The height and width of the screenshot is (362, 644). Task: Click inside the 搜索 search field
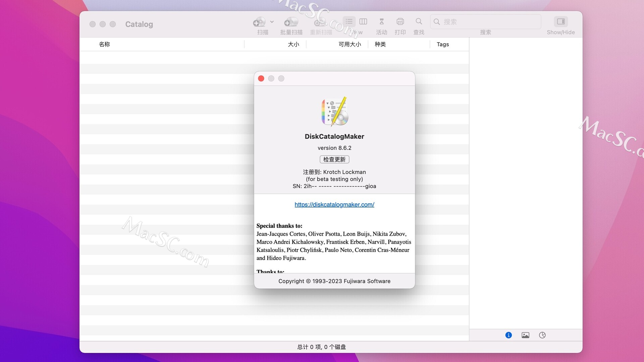pos(485,21)
